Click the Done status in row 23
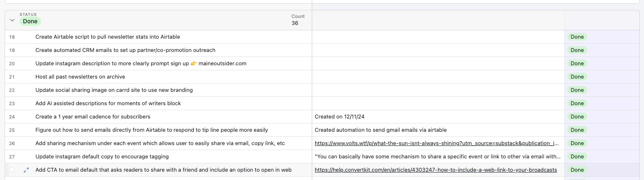This screenshot has width=644, height=180. [577, 104]
